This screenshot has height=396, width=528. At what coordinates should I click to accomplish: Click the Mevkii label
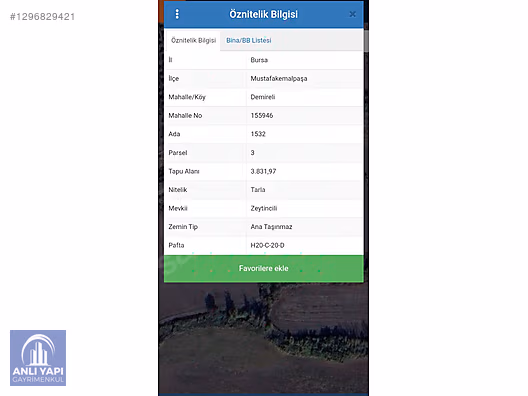click(x=178, y=208)
